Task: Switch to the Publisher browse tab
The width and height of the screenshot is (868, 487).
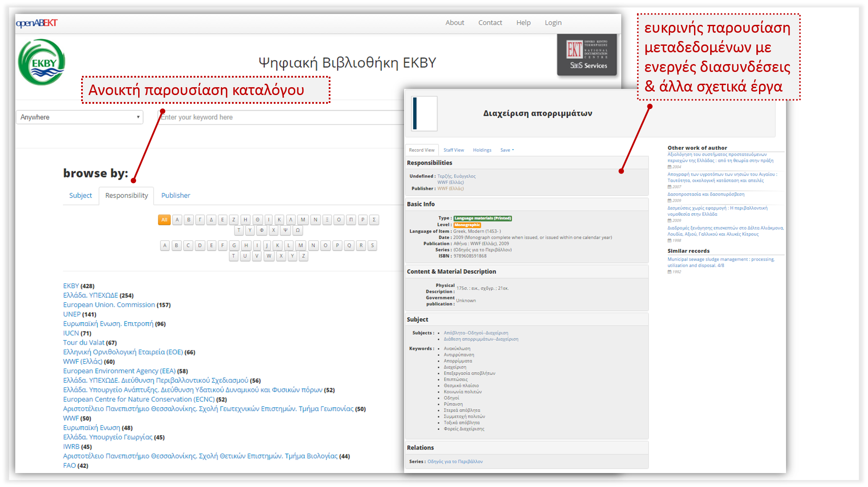Action: (176, 195)
